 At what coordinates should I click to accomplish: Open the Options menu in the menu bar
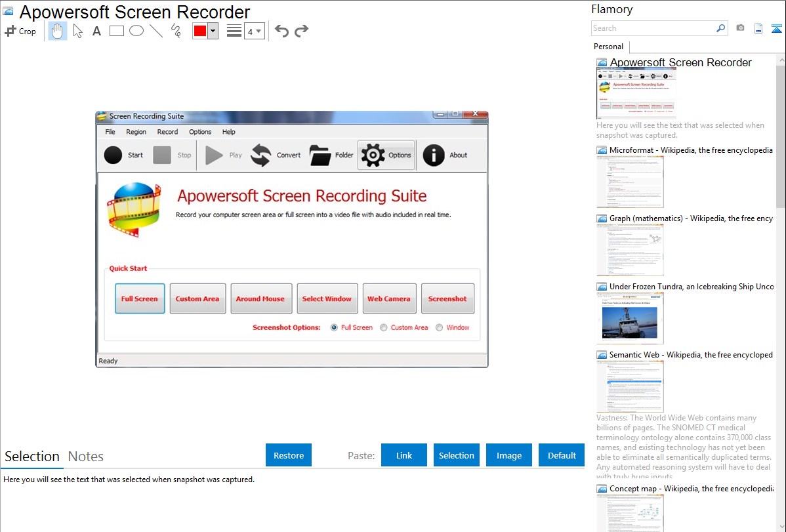200,132
